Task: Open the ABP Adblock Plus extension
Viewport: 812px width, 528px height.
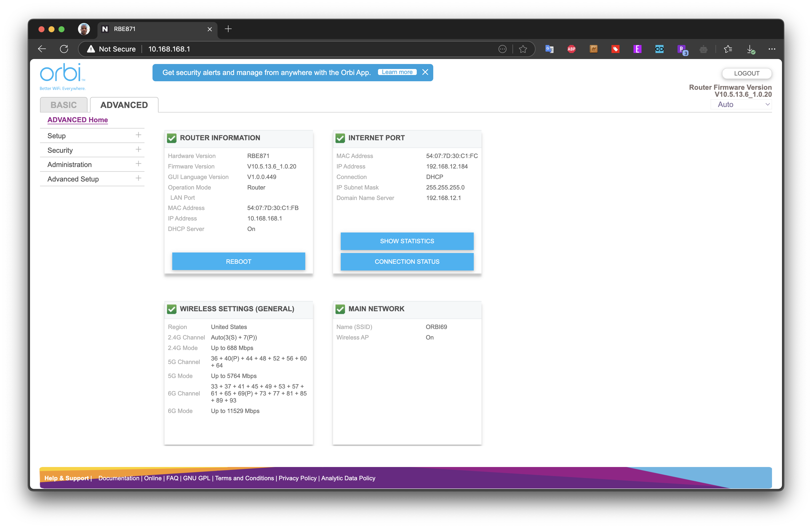Action: 571,49
